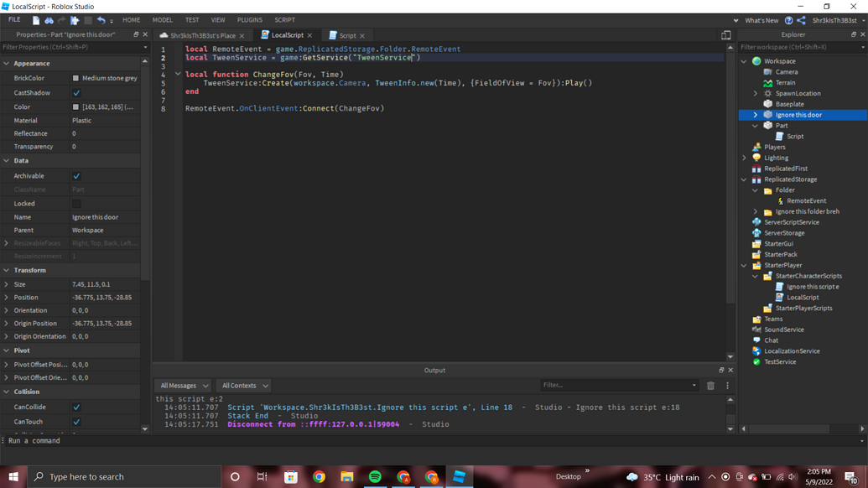Expand the Lighting tree node
Image resolution: width=868 pixels, height=488 pixels.
[x=744, y=158]
